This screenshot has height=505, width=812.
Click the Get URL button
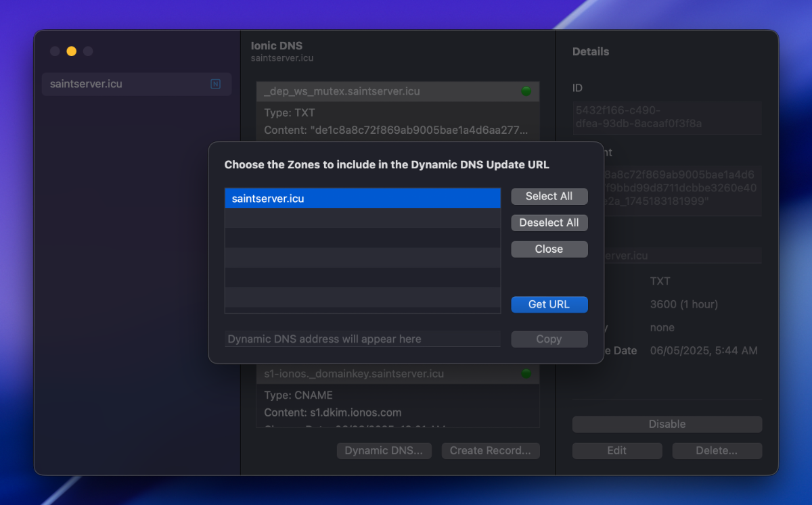549,304
